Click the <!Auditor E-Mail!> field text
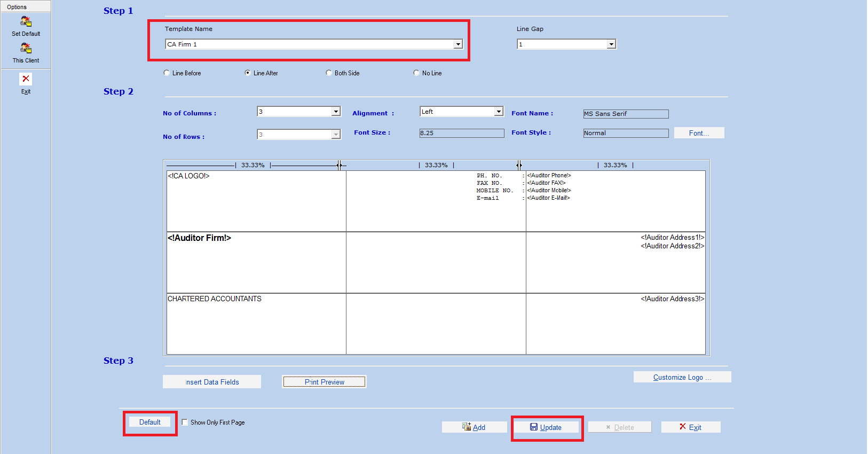This screenshot has height=454, width=868. point(548,198)
